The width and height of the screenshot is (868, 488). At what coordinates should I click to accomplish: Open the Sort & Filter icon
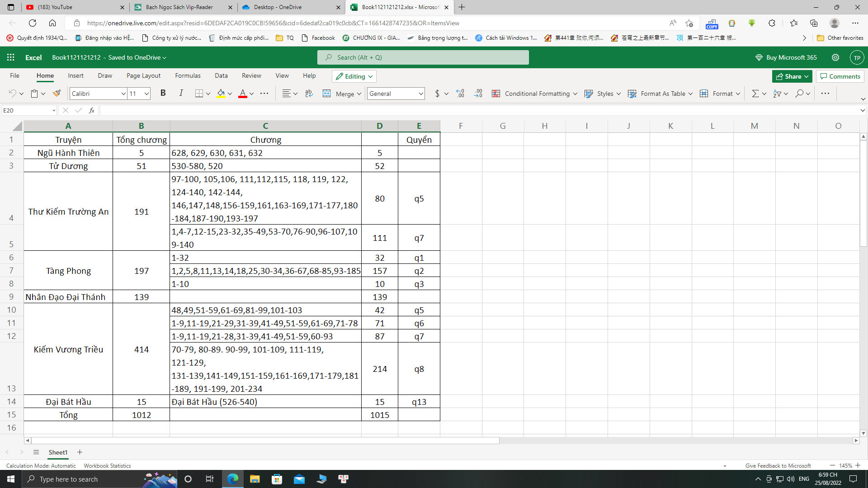(x=777, y=94)
